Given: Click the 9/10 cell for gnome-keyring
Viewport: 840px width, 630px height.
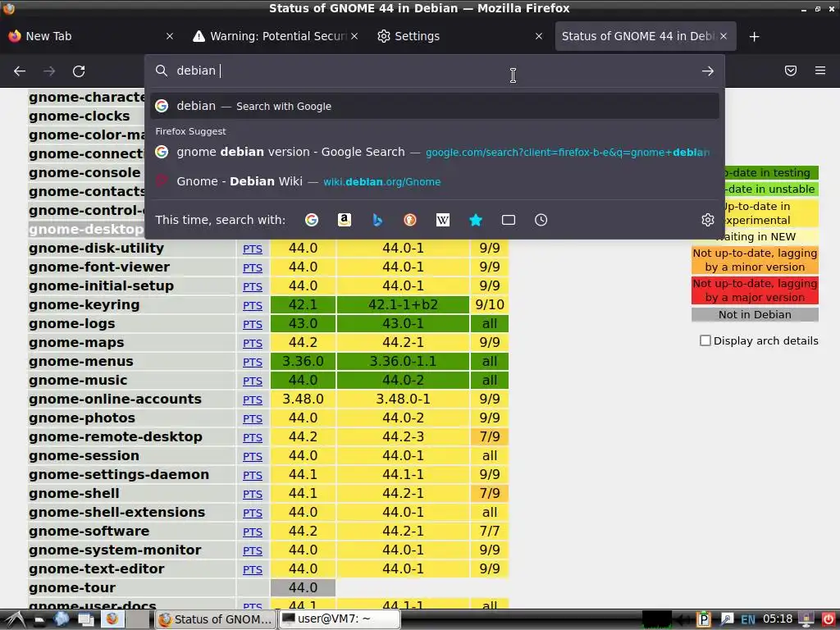Looking at the screenshot, I should coord(489,305).
